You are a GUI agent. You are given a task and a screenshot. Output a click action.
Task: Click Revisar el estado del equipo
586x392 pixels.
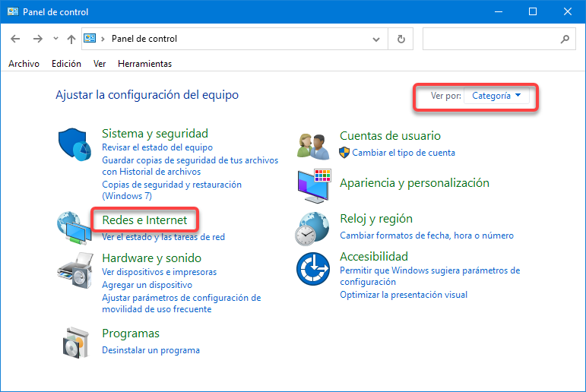click(157, 147)
